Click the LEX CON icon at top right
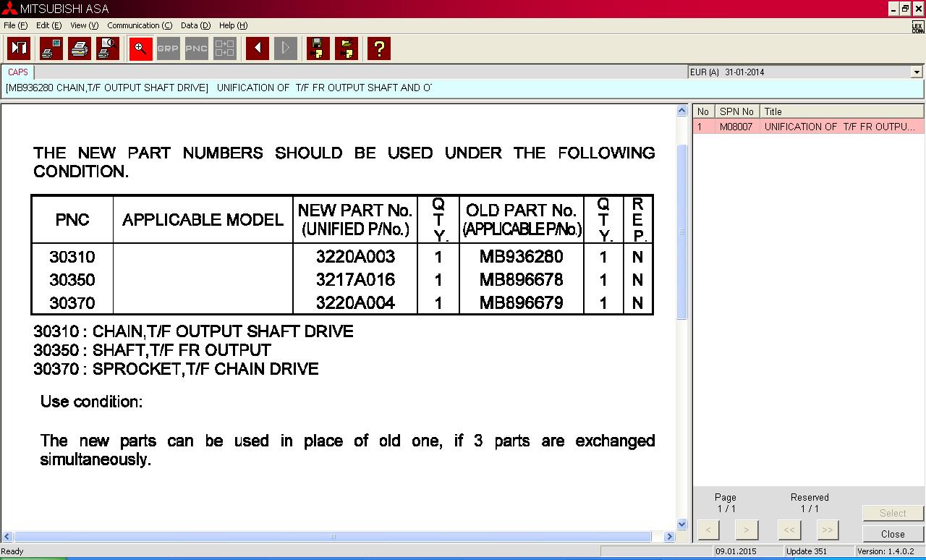This screenshot has height=560, width=926. 917,27
